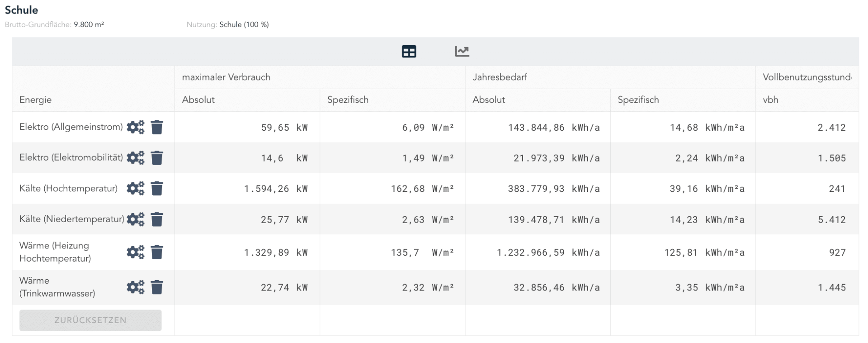The height and width of the screenshot is (343, 868).
Task: Switch to the chart view icon
Action: (462, 52)
